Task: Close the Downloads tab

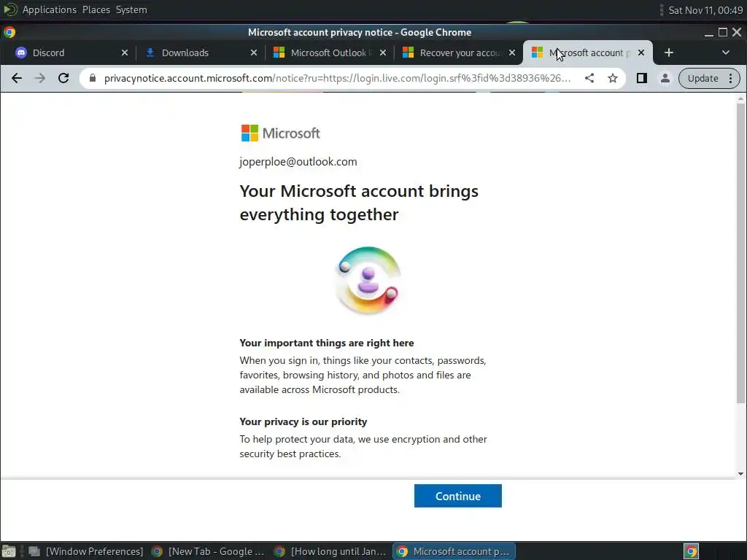Action: tap(253, 52)
